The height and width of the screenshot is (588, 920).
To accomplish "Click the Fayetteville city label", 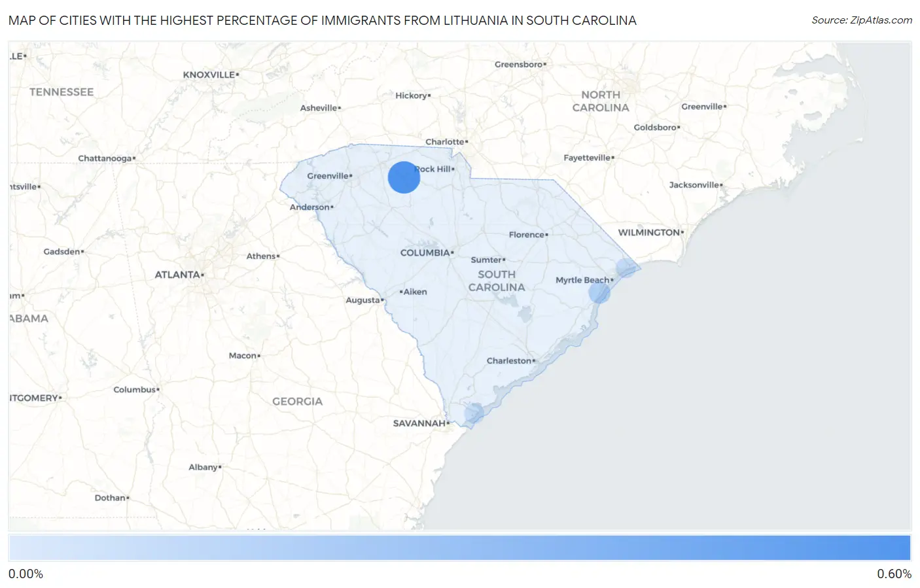I will [587, 158].
